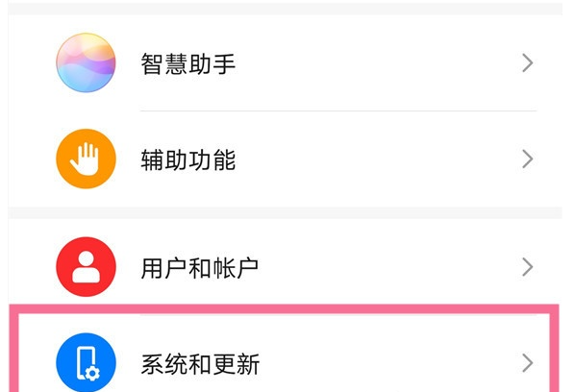Expand 辅助功能 via its right chevron
This screenshot has width=574, height=392.
(527, 159)
